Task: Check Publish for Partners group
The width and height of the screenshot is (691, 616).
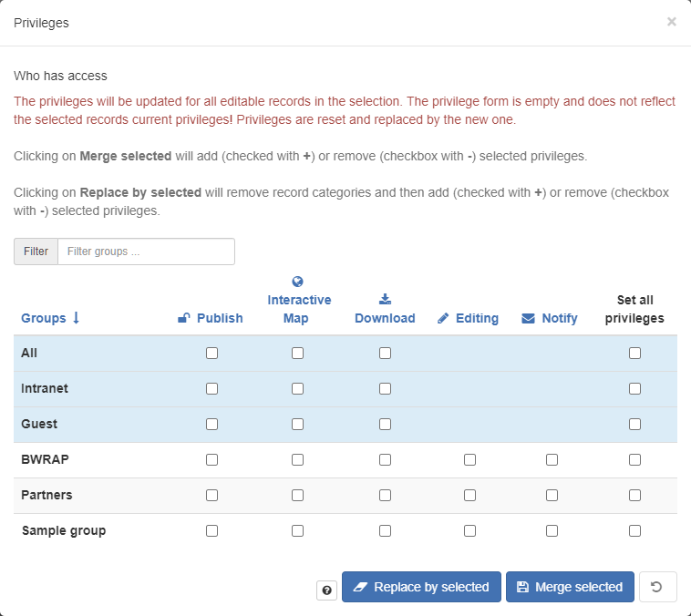Action: (212, 496)
